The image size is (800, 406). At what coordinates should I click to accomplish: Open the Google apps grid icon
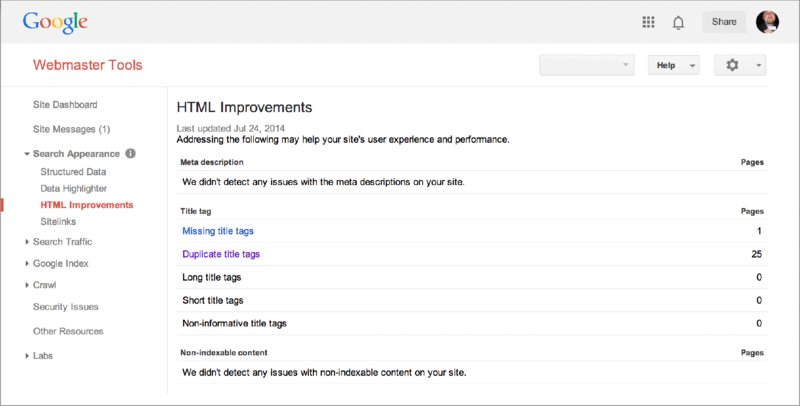pos(648,22)
